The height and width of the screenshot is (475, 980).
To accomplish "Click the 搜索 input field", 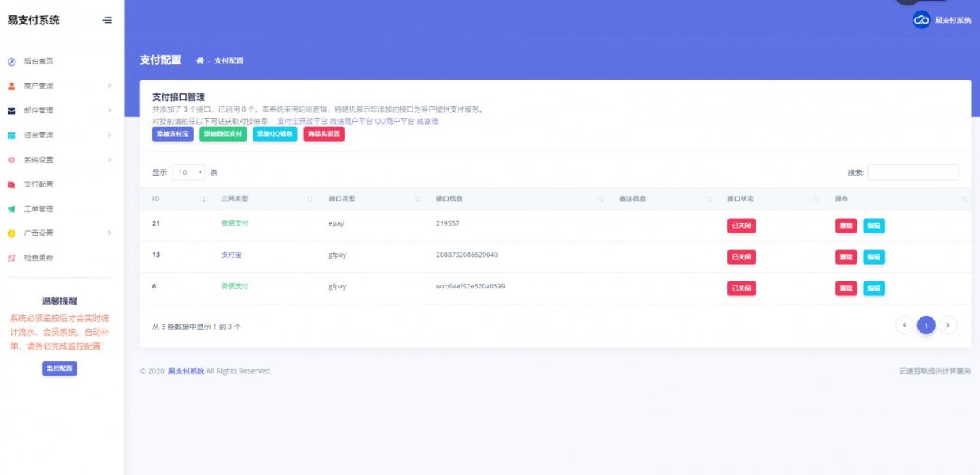I will [913, 173].
